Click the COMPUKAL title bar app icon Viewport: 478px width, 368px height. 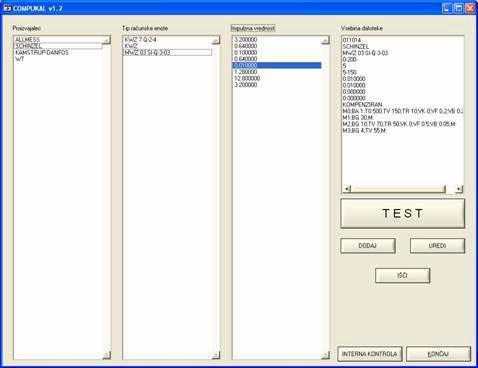click(7, 8)
